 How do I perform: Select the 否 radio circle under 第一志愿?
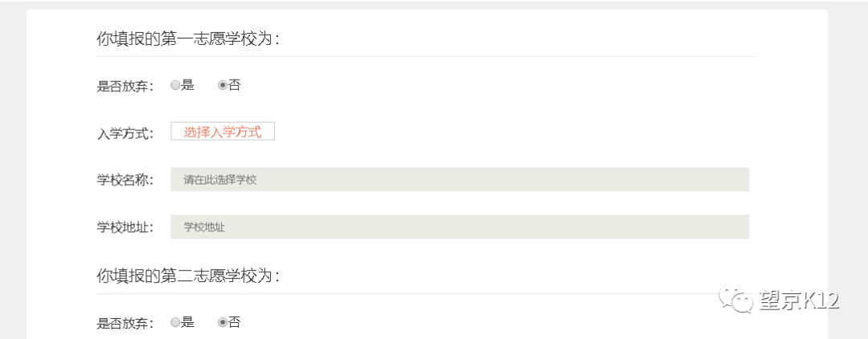pyautogui.click(x=223, y=85)
